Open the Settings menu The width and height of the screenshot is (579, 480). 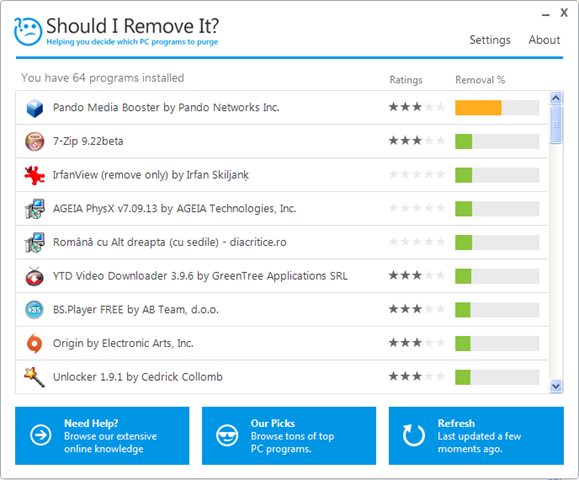[x=490, y=40]
